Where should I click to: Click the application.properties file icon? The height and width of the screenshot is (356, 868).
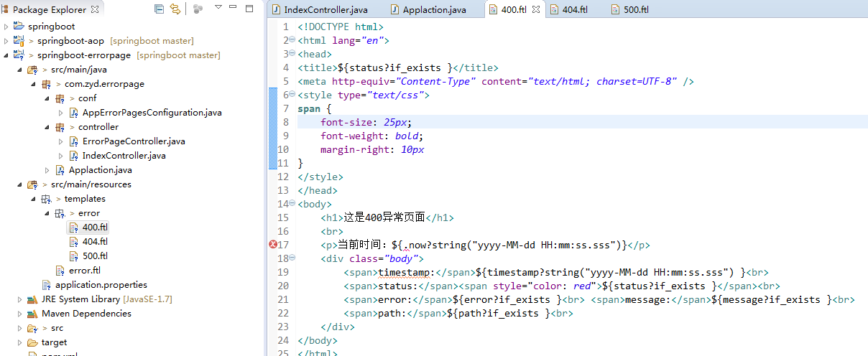[x=47, y=285]
